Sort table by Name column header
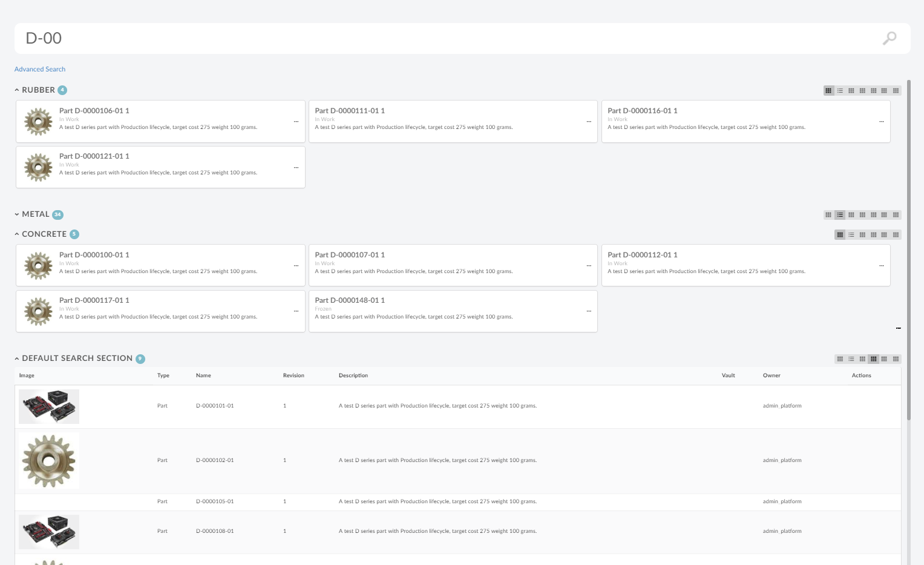The image size is (924, 565). [203, 375]
